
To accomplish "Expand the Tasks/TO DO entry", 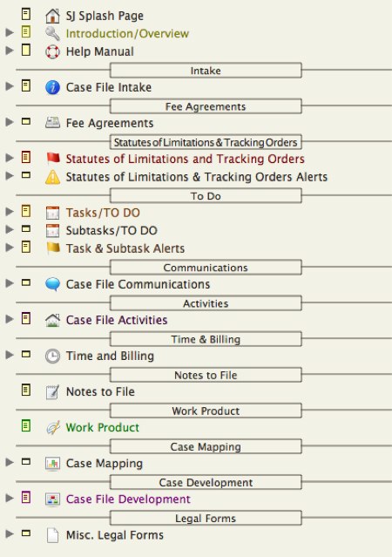I will (x=10, y=211).
